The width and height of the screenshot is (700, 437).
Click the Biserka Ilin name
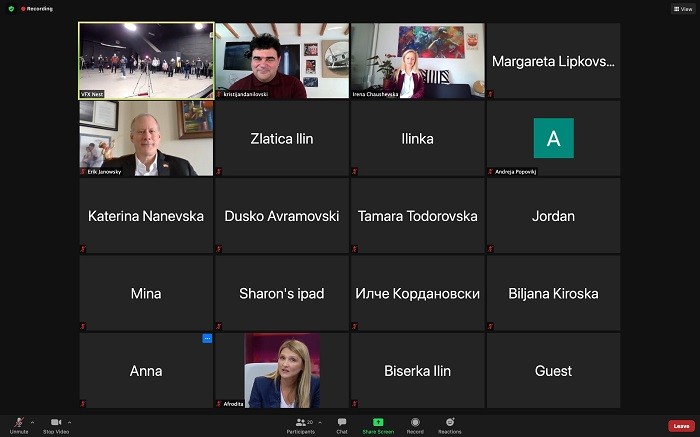pyautogui.click(x=417, y=371)
